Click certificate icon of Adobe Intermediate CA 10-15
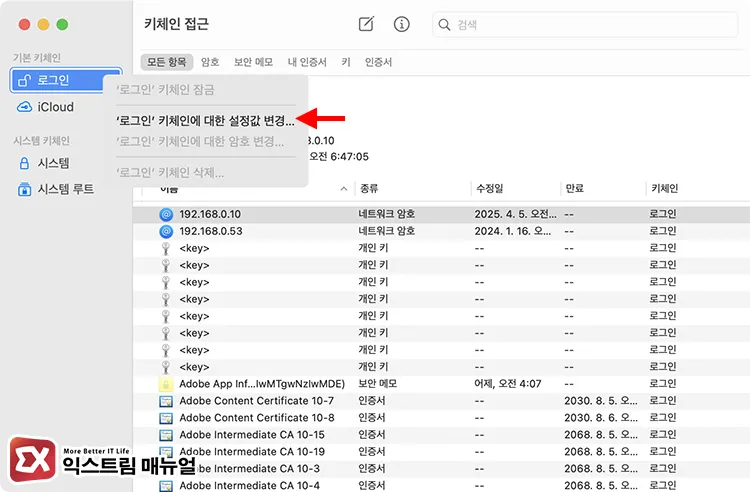 tap(166, 436)
